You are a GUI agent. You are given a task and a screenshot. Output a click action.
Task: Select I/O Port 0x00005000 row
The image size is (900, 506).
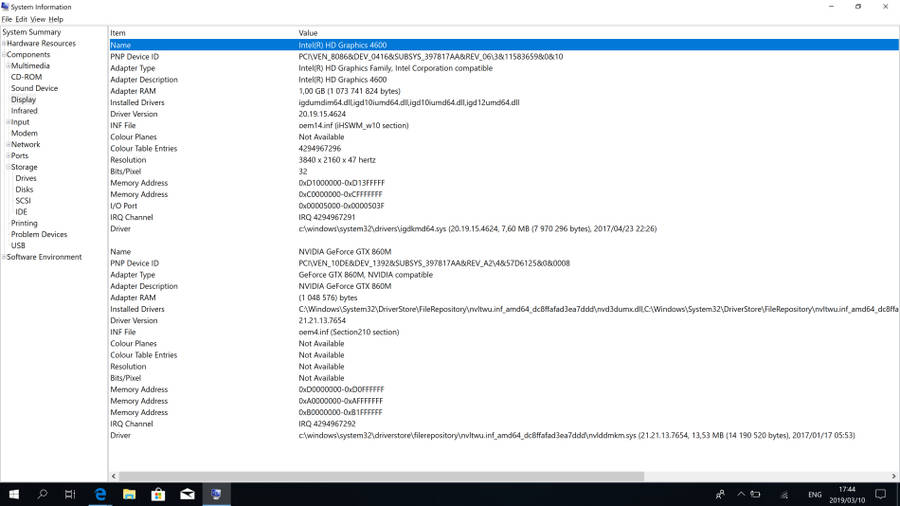click(x=504, y=205)
